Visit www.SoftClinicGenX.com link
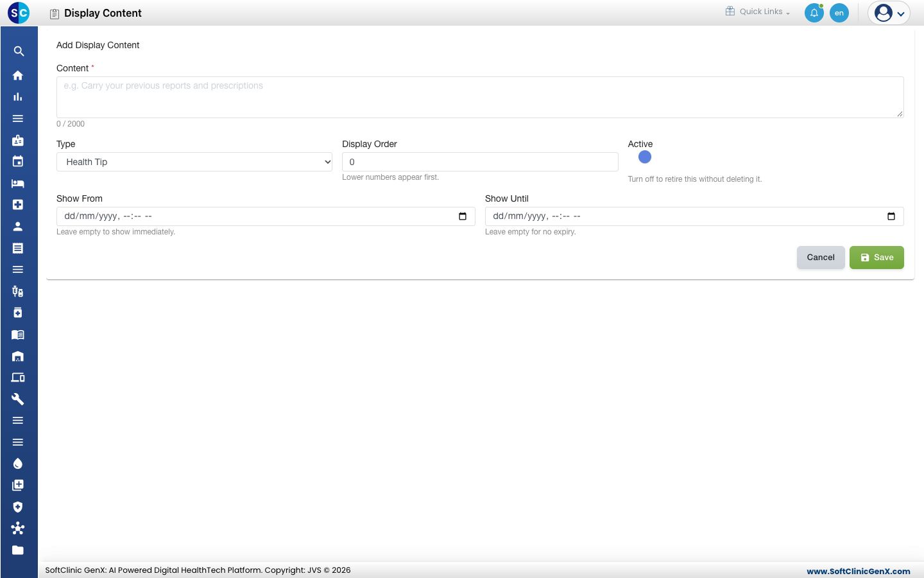Viewport: 924px width, 578px height. 859,571
